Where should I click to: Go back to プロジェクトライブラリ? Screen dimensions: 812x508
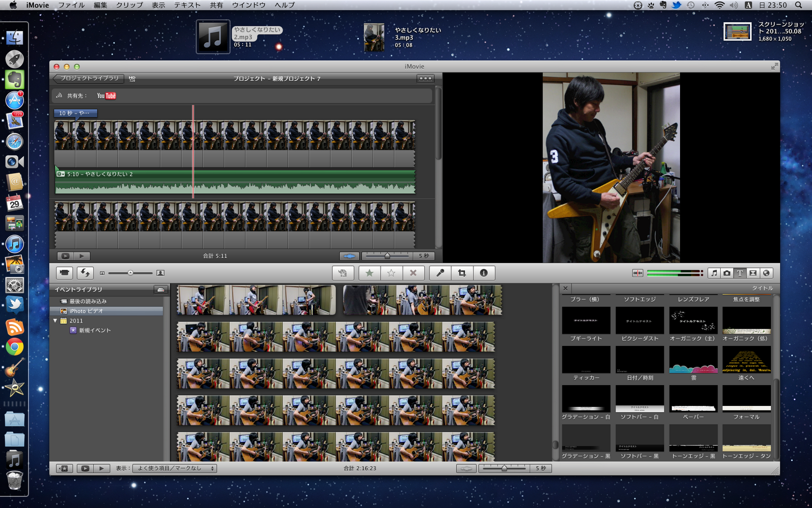88,78
